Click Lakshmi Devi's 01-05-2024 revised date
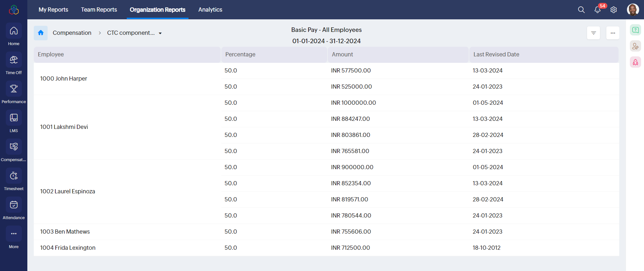The width and height of the screenshot is (644, 271). pyautogui.click(x=488, y=103)
